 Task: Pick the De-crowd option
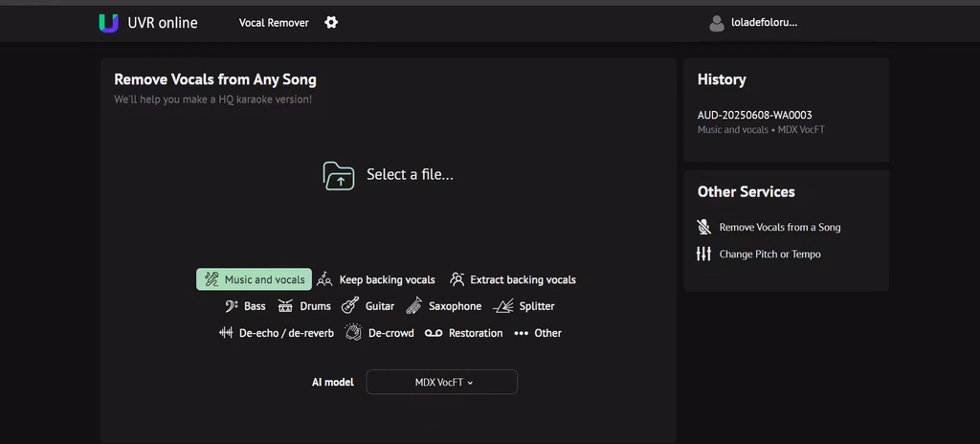[x=379, y=333]
